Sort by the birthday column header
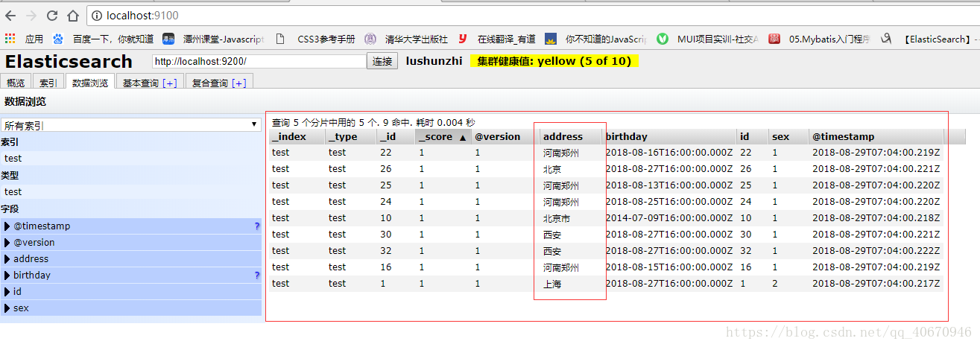 669,136
